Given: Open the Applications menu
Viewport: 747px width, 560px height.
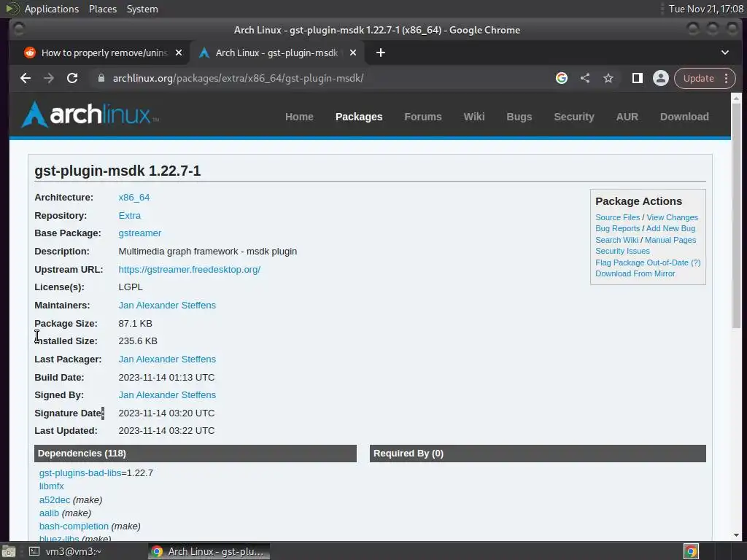Looking at the screenshot, I should 52,9.
